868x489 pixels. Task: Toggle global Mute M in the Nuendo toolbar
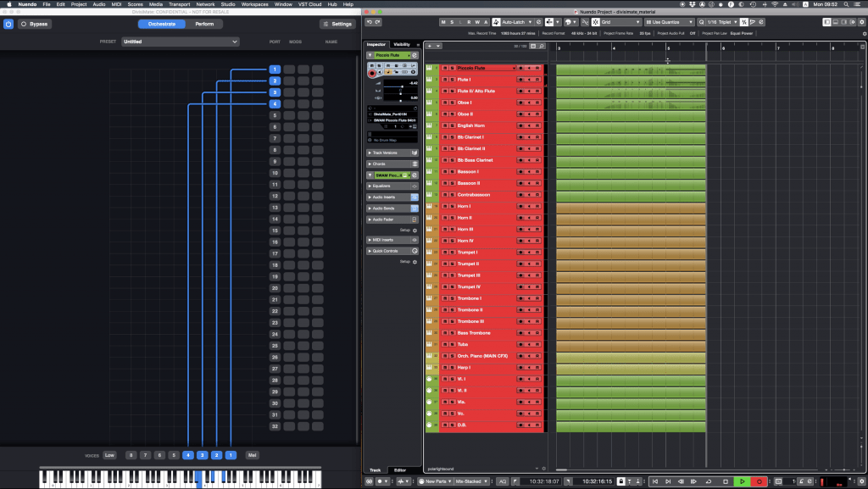click(x=442, y=22)
